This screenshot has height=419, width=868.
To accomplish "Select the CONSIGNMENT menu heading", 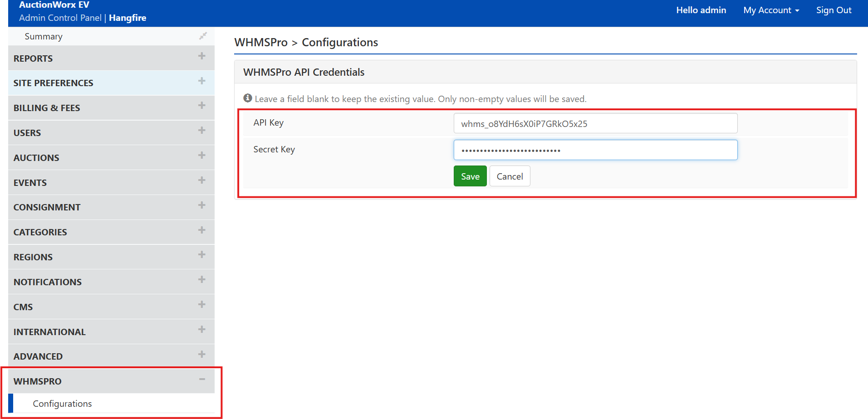I will coord(47,207).
